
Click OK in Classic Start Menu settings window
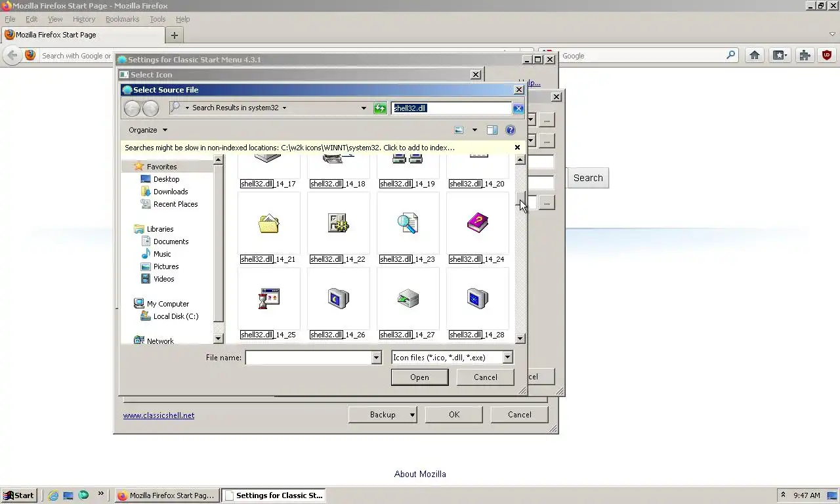(x=454, y=415)
